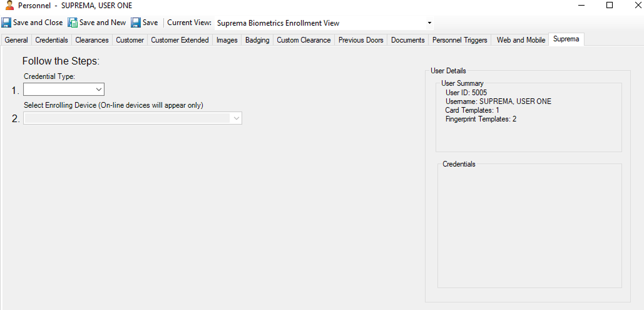Click the Save and New icon
Image resolution: width=644 pixels, height=310 pixels.
pyautogui.click(x=73, y=23)
